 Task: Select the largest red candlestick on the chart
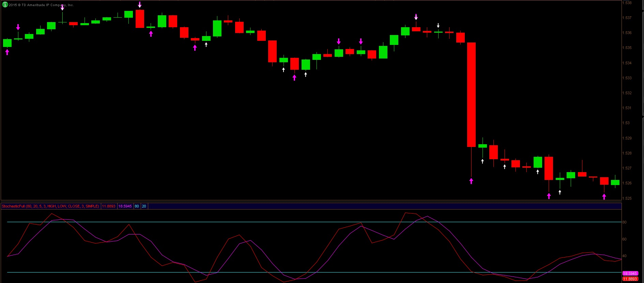point(471,95)
